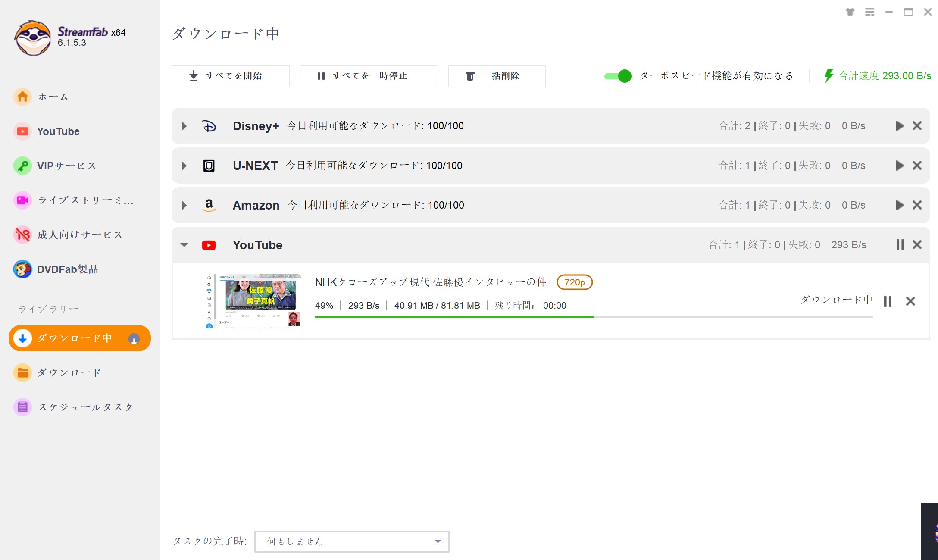The width and height of the screenshot is (938, 560).
Task: Click the 合計速度 lightning icon
Action: [829, 76]
